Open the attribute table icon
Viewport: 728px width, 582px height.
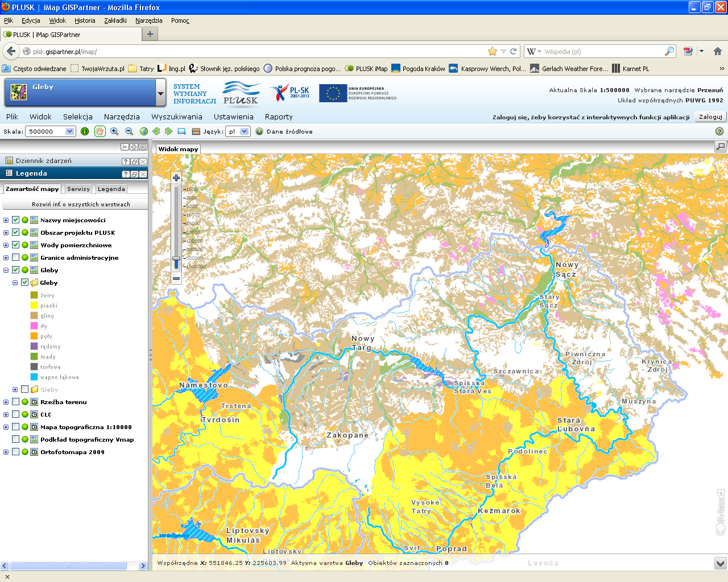click(196, 131)
